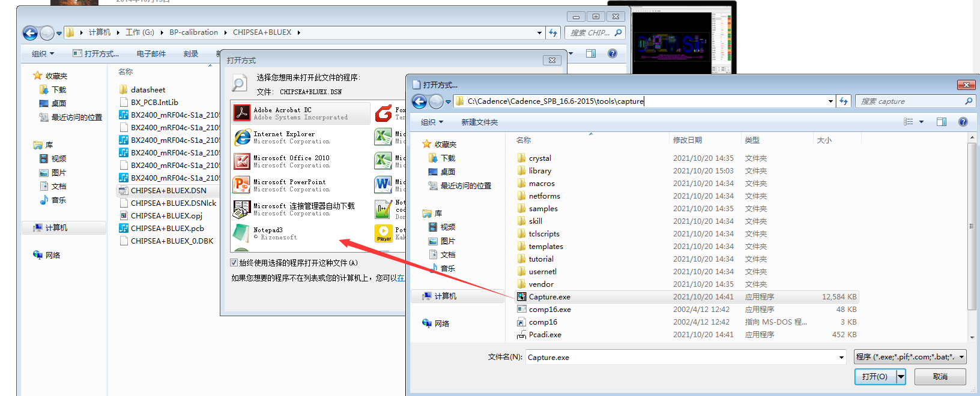The image size is (980, 396).
Task: Open the 组织 menu in the capture browse dialog
Action: [x=432, y=122]
